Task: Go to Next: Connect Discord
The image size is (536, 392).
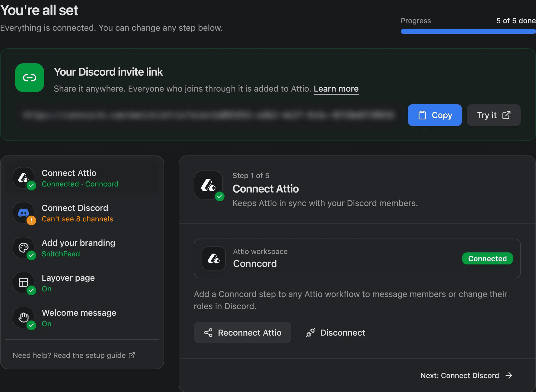Action: (467, 375)
